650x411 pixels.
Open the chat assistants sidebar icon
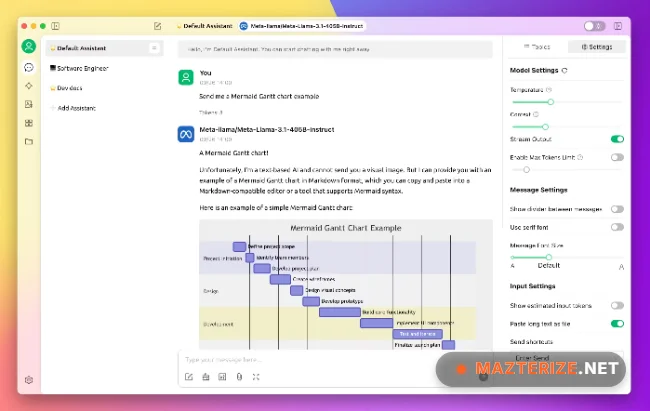coord(29,68)
